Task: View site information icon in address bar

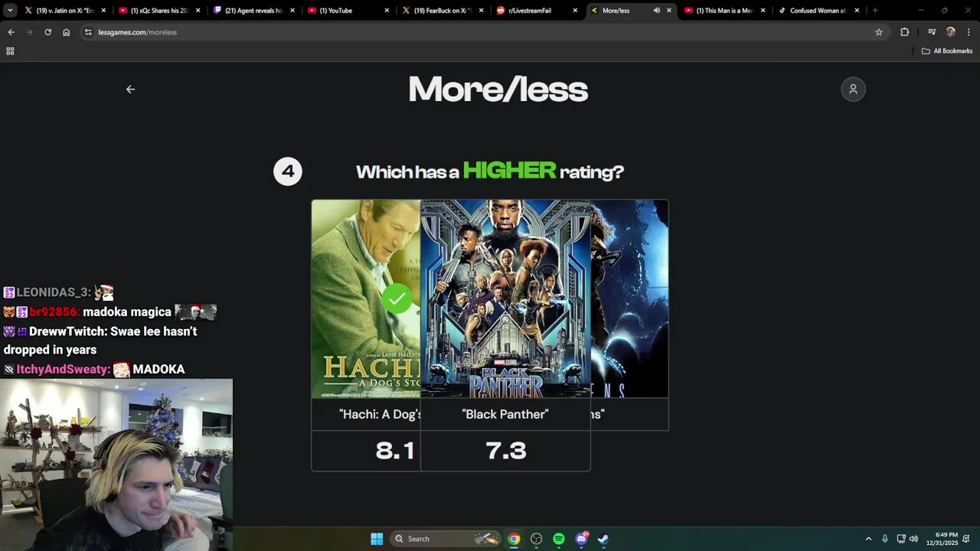Action: pyautogui.click(x=88, y=32)
